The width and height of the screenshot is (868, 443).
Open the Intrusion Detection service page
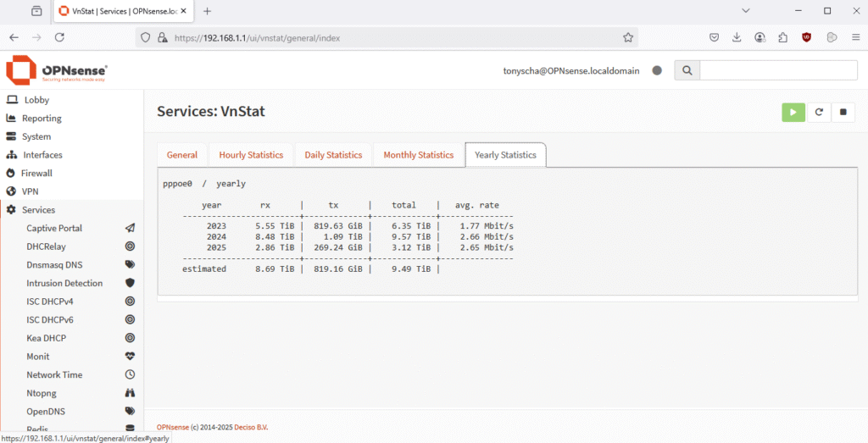(x=64, y=283)
